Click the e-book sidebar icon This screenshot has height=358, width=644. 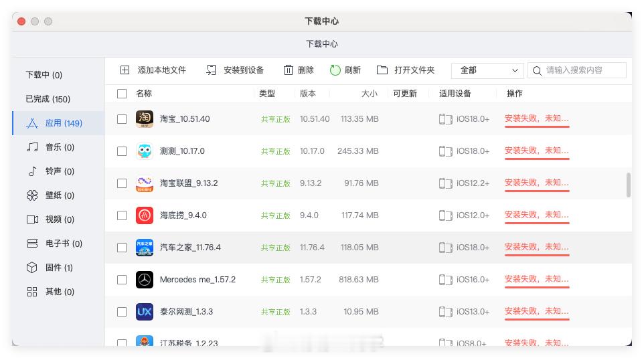32,244
